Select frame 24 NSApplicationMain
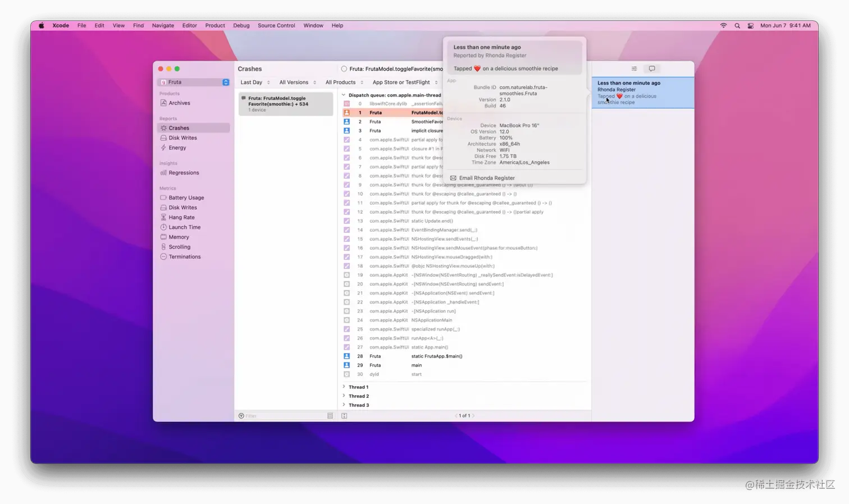Viewport: 849px width, 504px height. pos(465,320)
